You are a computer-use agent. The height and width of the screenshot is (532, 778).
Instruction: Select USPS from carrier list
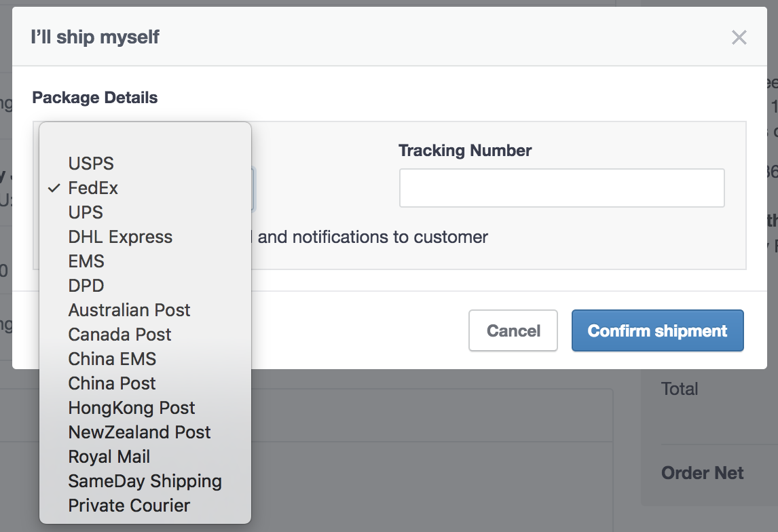click(x=91, y=164)
